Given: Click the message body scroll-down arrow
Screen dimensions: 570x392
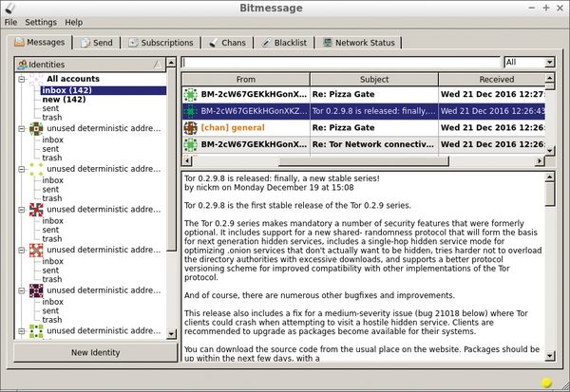Looking at the screenshot, I should coord(550,356).
